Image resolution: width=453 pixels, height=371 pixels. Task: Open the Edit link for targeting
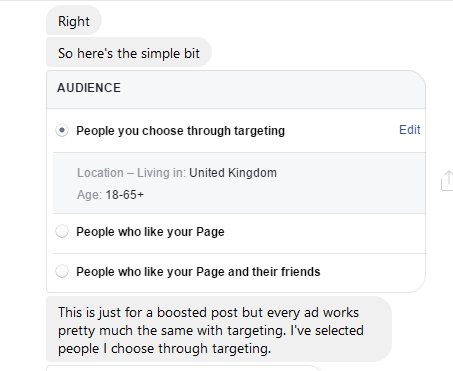tap(410, 130)
